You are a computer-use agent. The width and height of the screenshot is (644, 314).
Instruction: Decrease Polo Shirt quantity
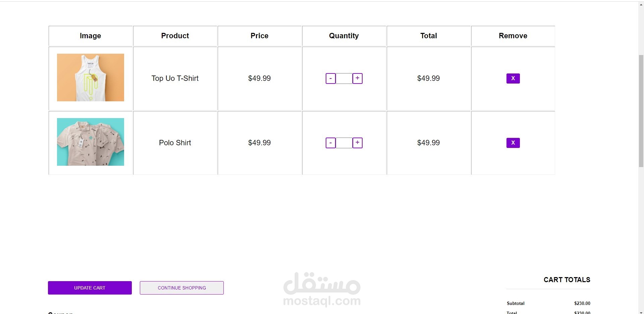[x=330, y=143]
